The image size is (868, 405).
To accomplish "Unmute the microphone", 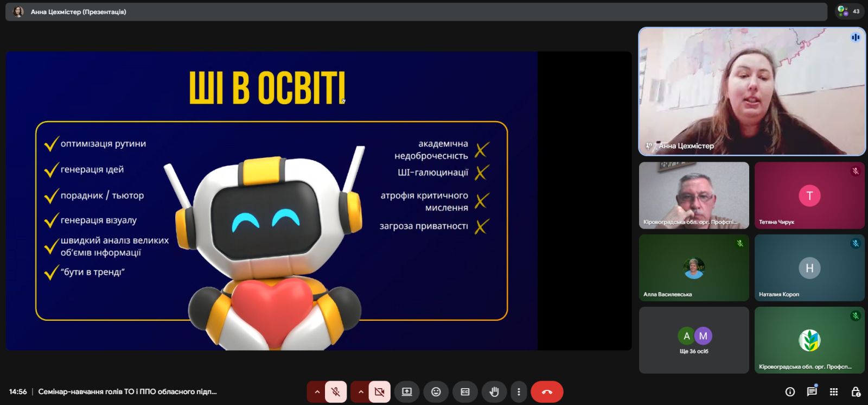I will pyautogui.click(x=336, y=391).
